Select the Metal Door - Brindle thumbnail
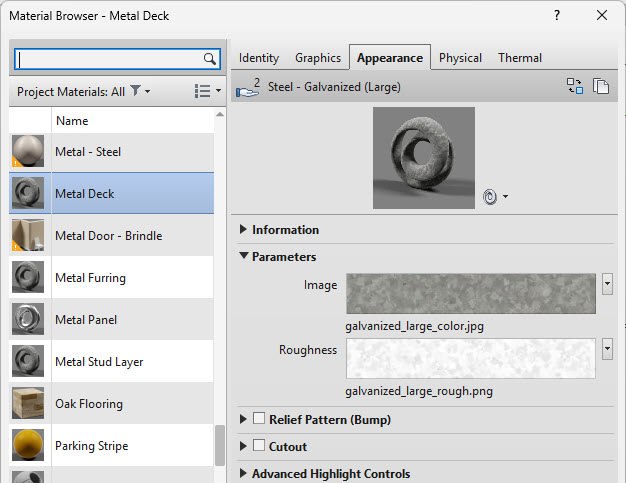Viewport: 626px width, 483px height. (x=28, y=235)
